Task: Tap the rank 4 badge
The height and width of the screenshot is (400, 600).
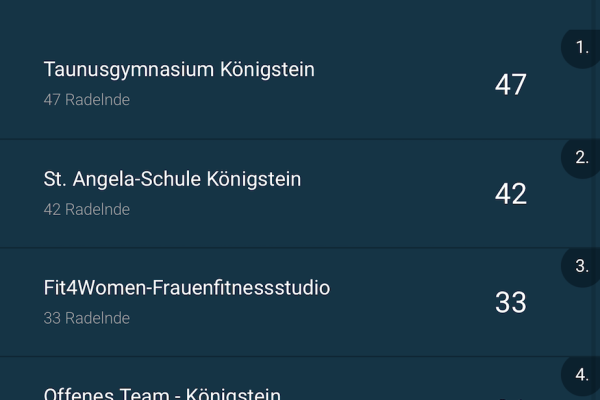Action: (x=582, y=375)
